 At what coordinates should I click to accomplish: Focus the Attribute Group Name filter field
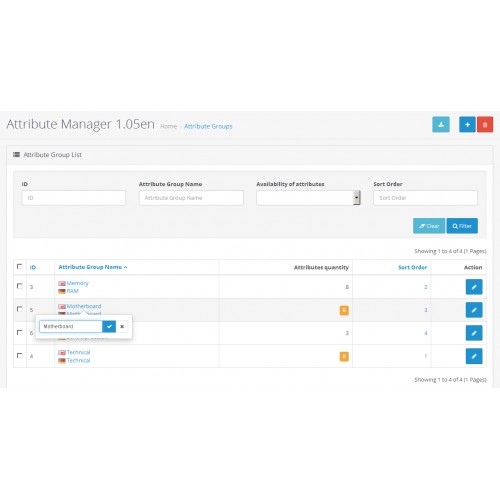191,198
